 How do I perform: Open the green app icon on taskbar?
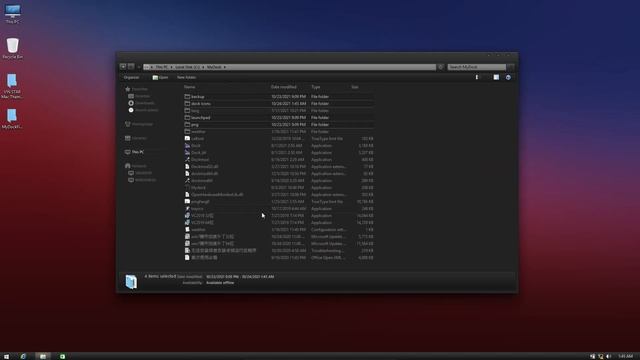tap(62, 356)
